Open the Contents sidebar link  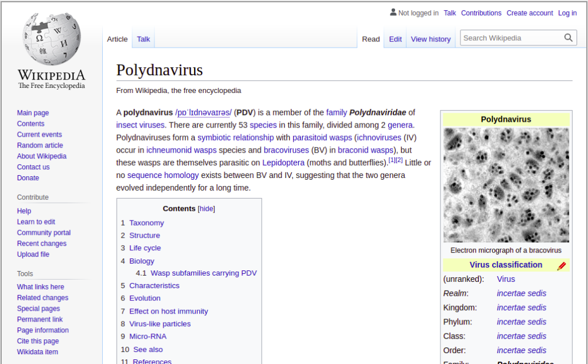pos(31,123)
